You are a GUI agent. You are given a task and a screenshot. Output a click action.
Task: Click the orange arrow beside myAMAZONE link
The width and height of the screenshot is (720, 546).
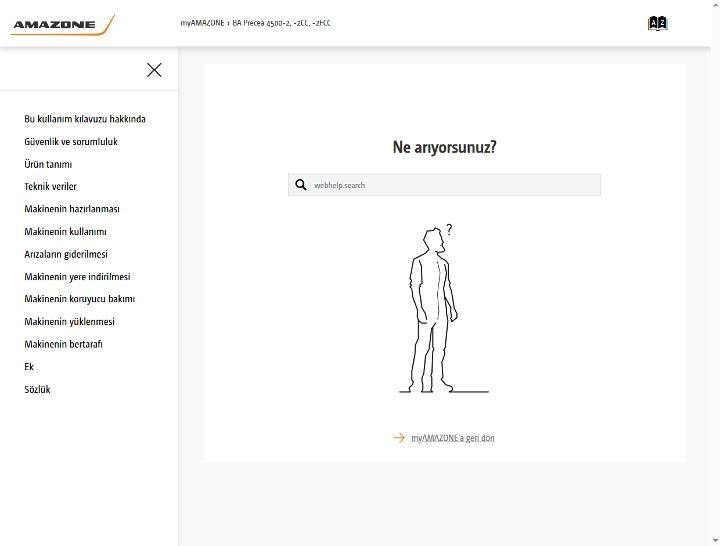pos(399,438)
